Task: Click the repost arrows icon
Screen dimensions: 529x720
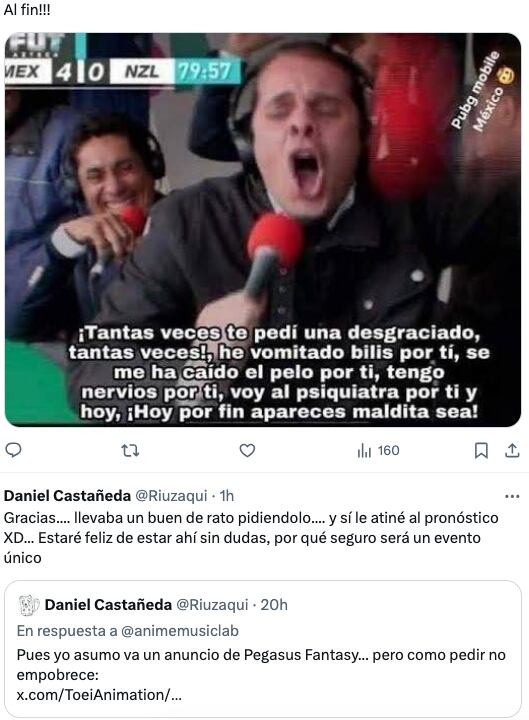Action: tap(130, 450)
